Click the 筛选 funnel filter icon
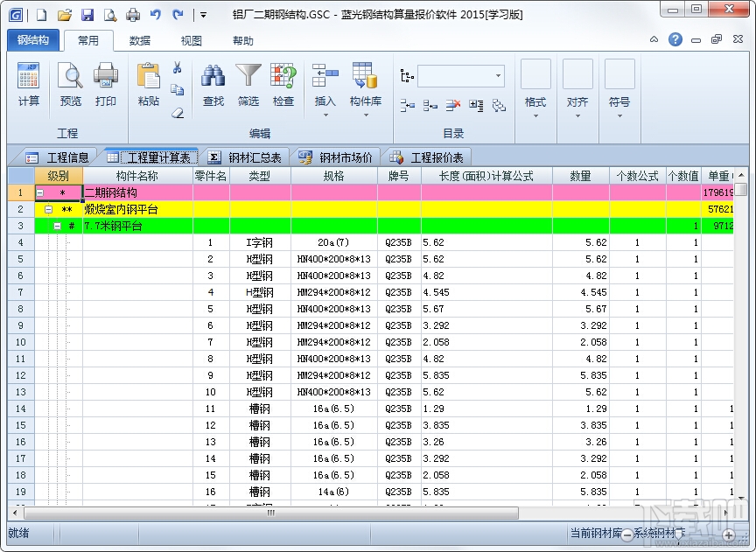 pyautogui.click(x=248, y=76)
